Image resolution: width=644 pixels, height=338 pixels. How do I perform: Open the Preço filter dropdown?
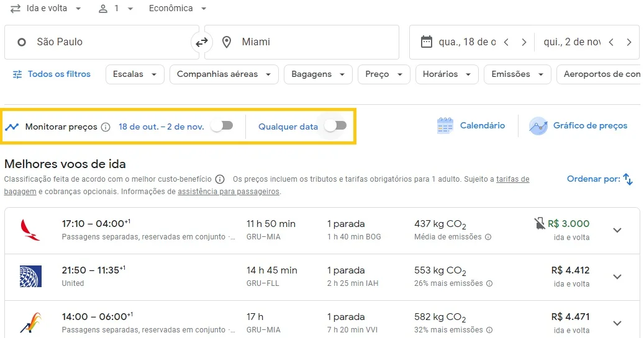point(384,74)
